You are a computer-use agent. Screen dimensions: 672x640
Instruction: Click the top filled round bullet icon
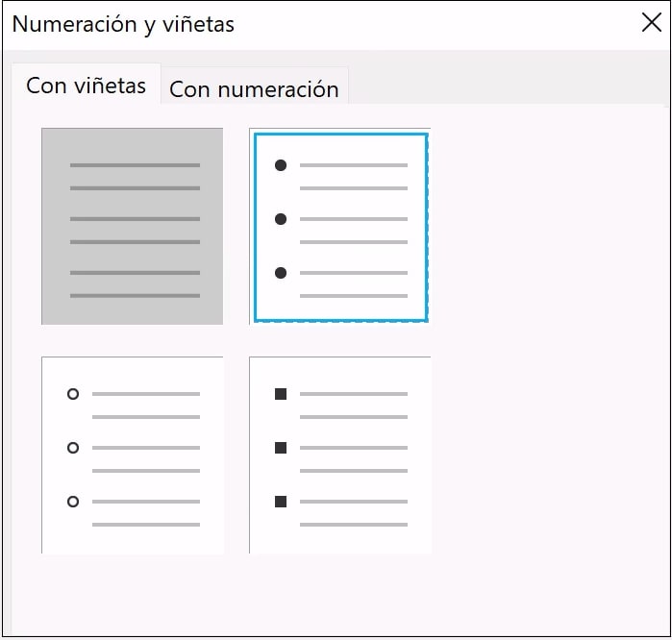tap(281, 165)
